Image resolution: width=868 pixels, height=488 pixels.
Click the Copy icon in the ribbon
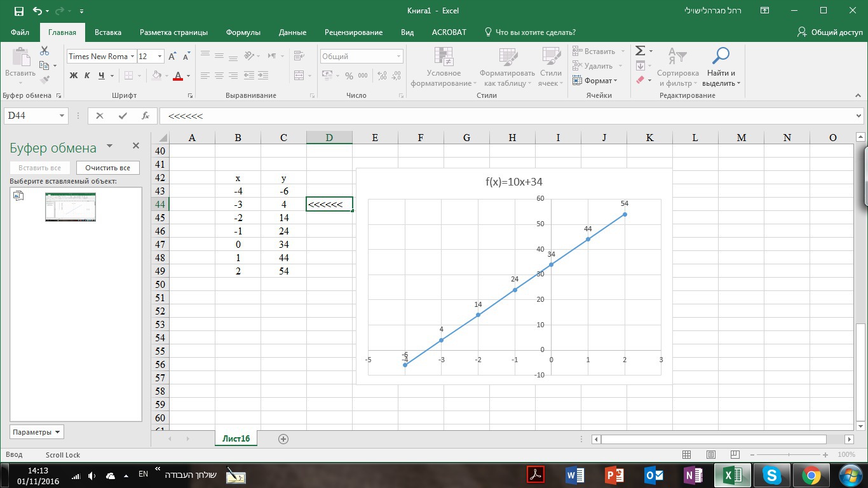44,65
